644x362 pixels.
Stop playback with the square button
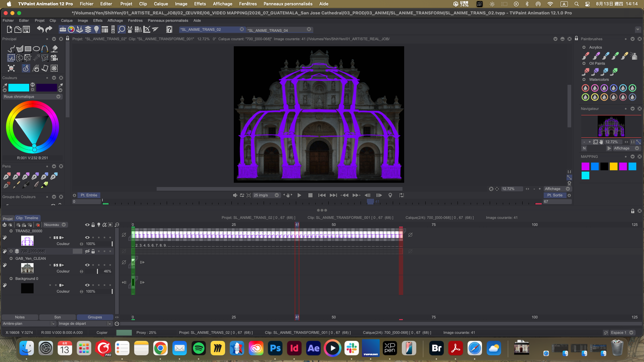(x=310, y=195)
